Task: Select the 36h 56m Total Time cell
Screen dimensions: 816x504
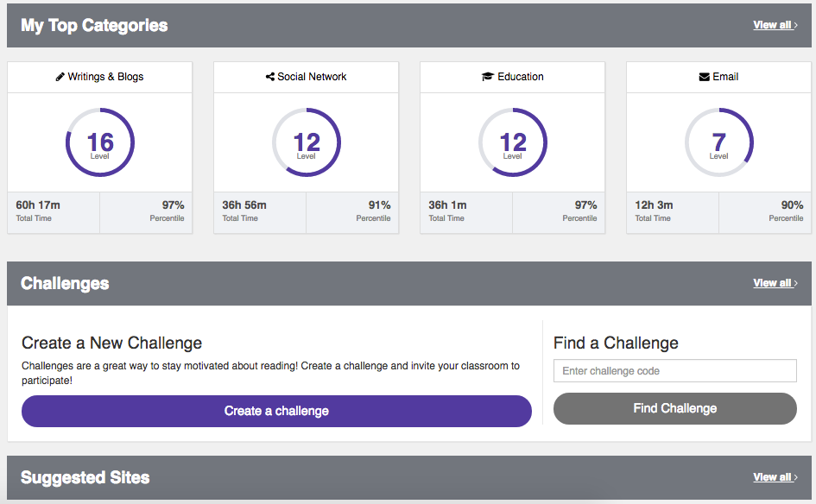Action: coord(260,212)
